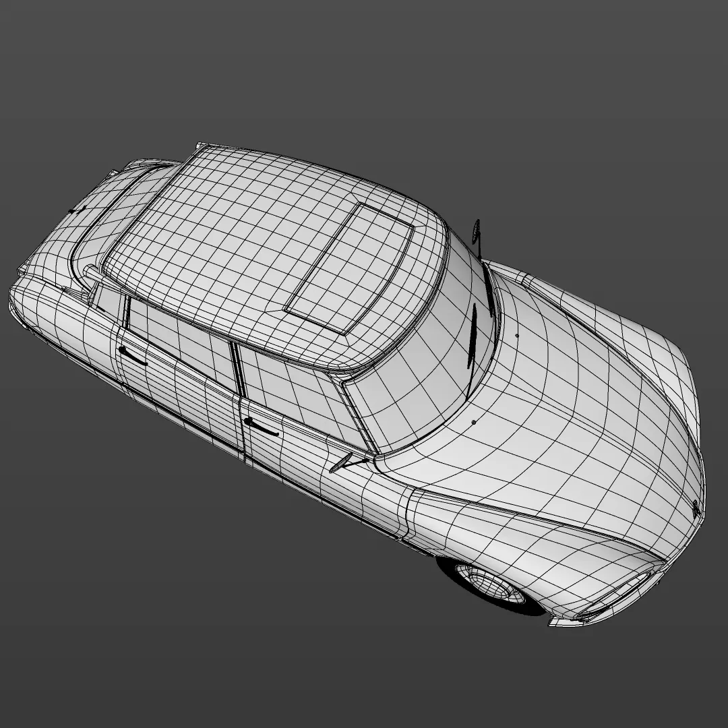
Task: Select the windshield wiper blade
Action: (472, 336)
